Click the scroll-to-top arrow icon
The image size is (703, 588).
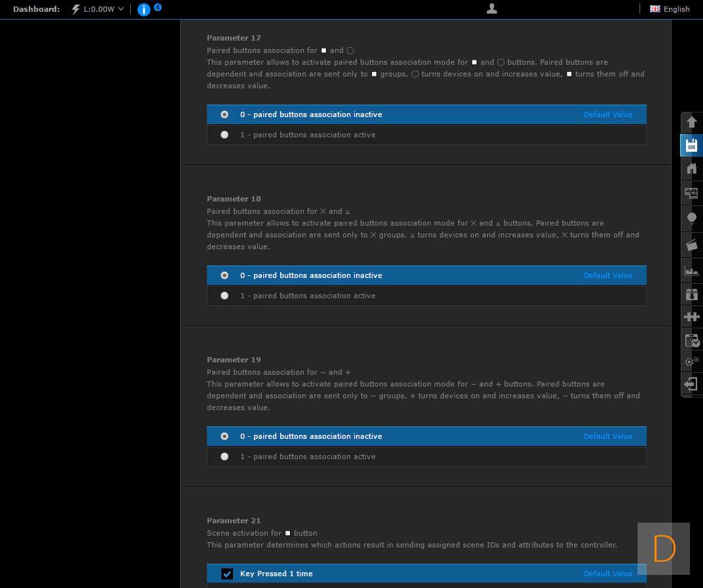click(691, 122)
